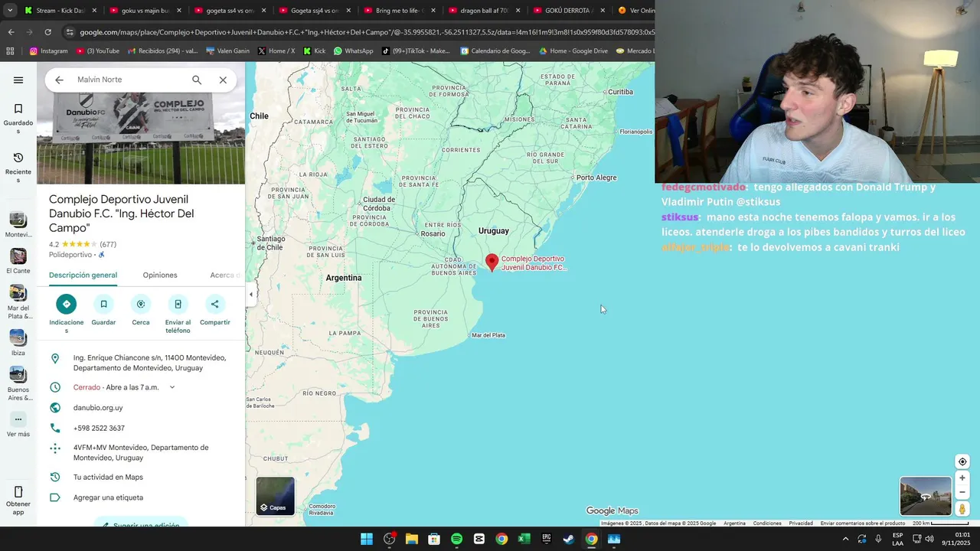Click the Guardar bookmark icon
The height and width of the screenshot is (551, 980).
103,304
